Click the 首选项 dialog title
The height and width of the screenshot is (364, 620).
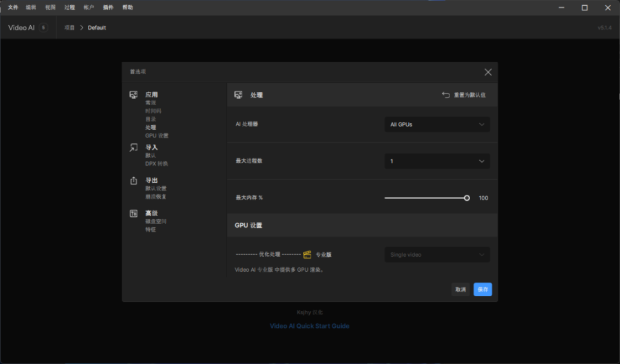click(138, 72)
